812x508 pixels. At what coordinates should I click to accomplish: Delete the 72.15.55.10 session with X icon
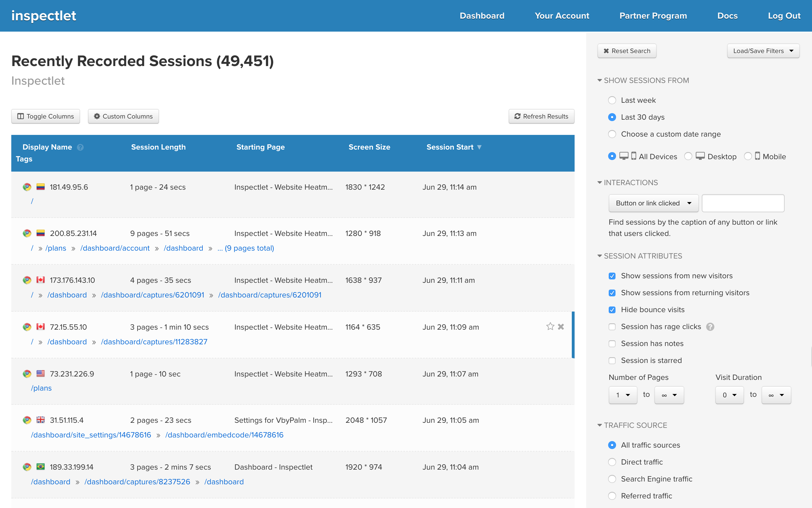(x=561, y=327)
